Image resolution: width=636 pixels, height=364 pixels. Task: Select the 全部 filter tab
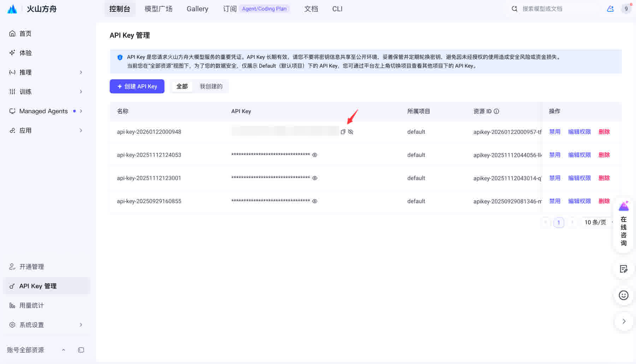point(182,87)
